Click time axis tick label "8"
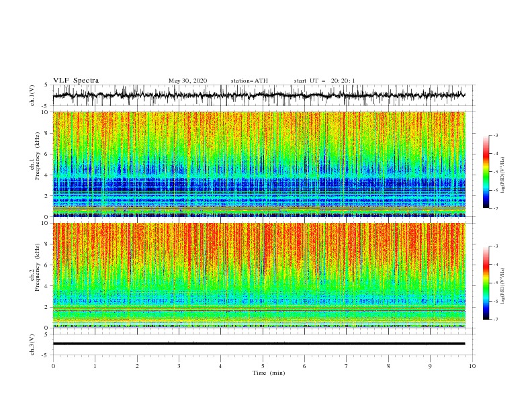Screen dimensions: 532x411 [388, 366]
